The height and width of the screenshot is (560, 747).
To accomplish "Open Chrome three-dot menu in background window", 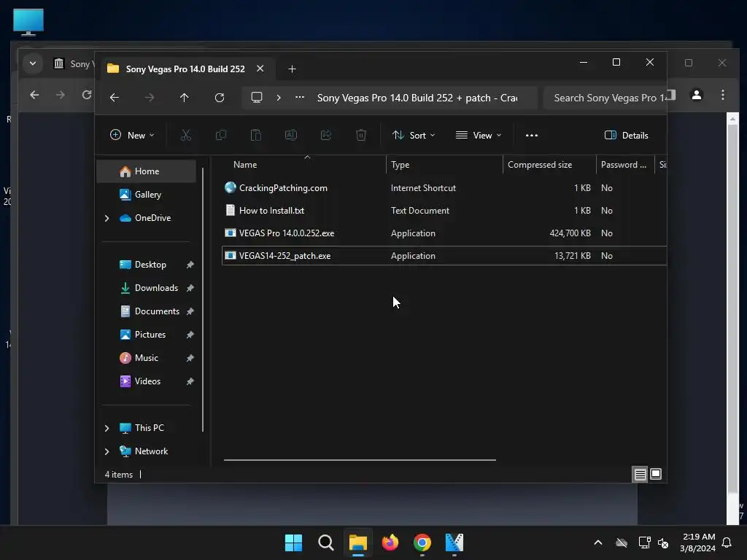I will click(x=723, y=95).
